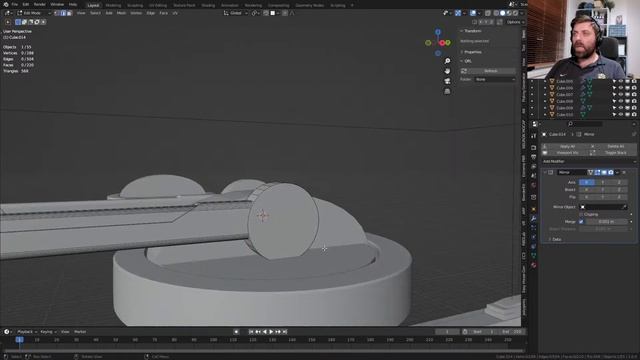Switch to the Modeling workspace tab
Screen dimensions: 640x360
click(x=113, y=5)
